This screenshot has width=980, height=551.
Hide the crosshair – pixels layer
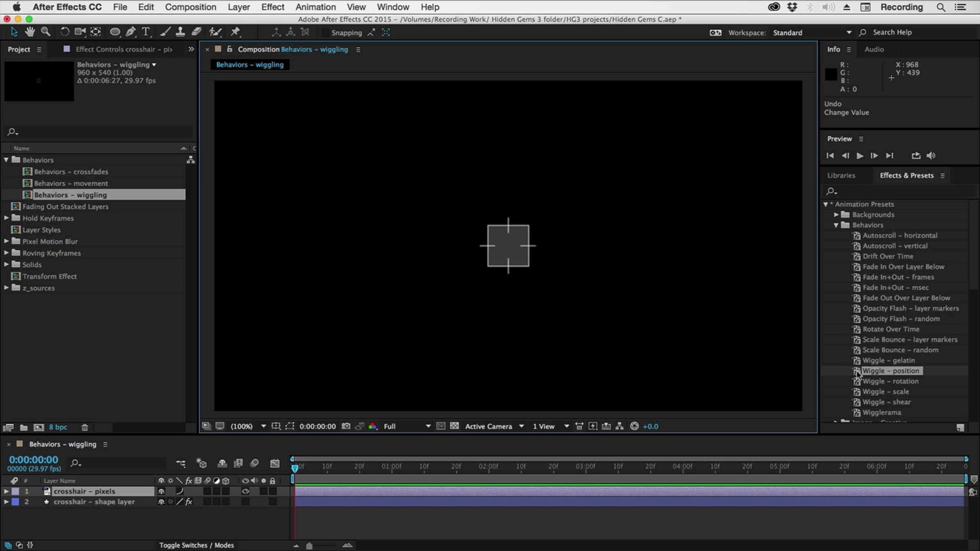coord(245,491)
